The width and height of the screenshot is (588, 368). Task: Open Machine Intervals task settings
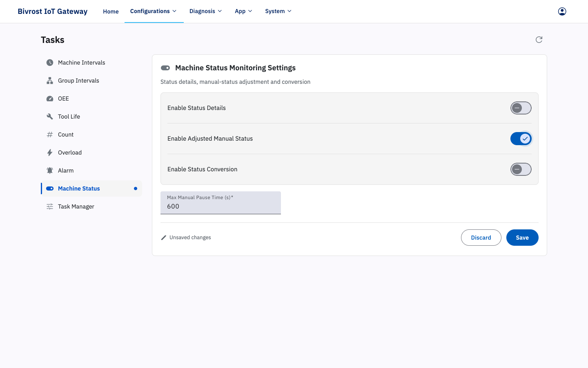(91, 63)
